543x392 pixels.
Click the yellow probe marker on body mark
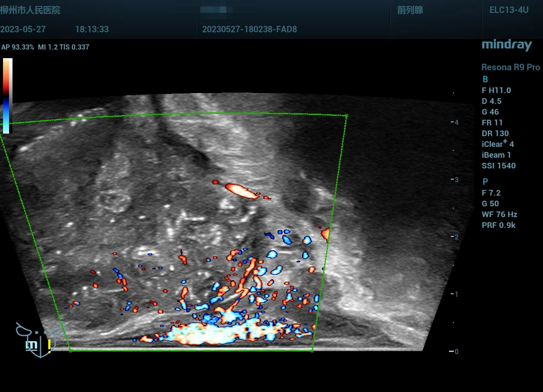50,345
